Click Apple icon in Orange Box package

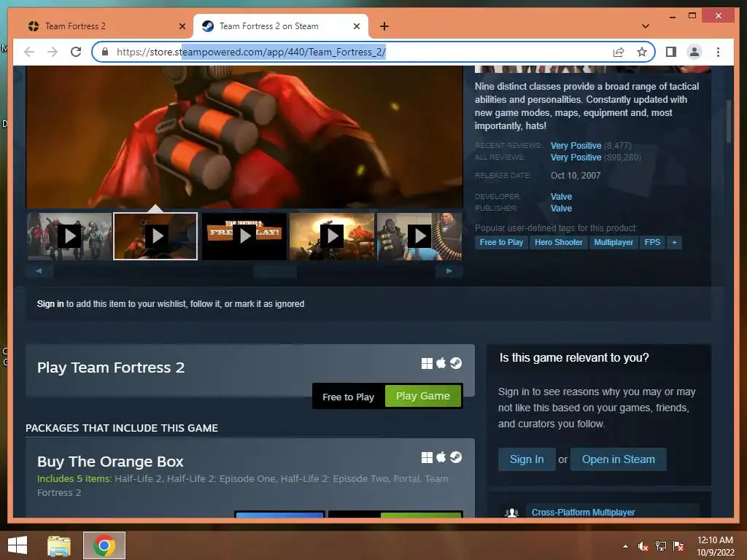(x=441, y=458)
